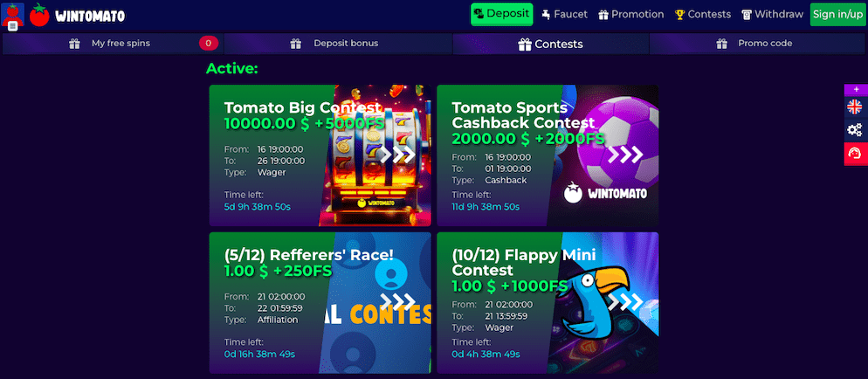Image resolution: width=868 pixels, height=379 pixels.
Task: Open the Faucet menu item
Action: pyautogui.click(x=564, y=14)
